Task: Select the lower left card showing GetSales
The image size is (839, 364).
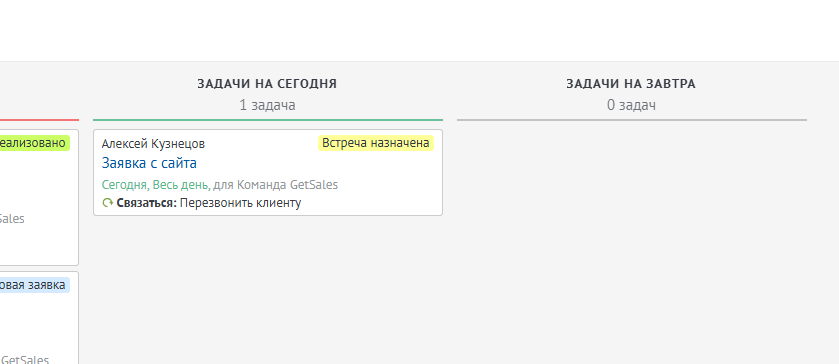Action: [39, 318]
